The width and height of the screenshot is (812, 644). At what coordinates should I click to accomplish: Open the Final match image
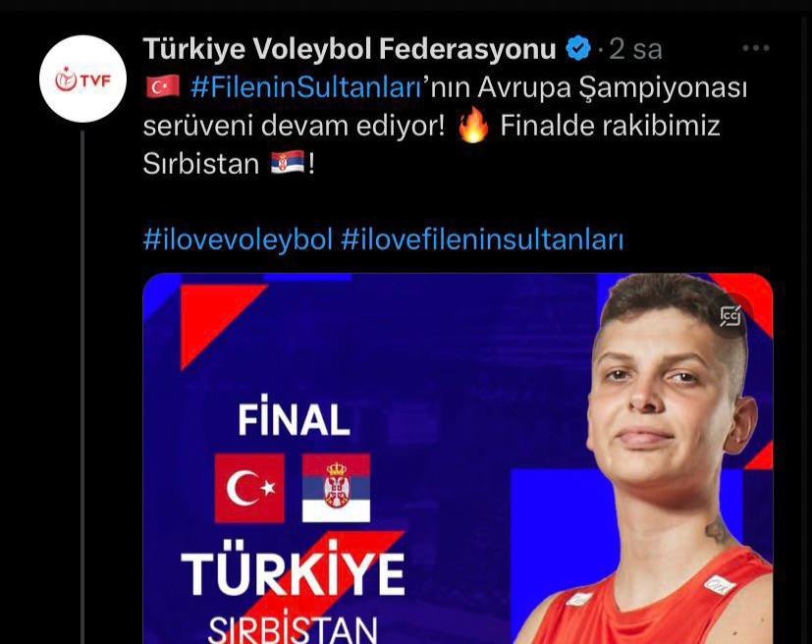pos(458,458)
